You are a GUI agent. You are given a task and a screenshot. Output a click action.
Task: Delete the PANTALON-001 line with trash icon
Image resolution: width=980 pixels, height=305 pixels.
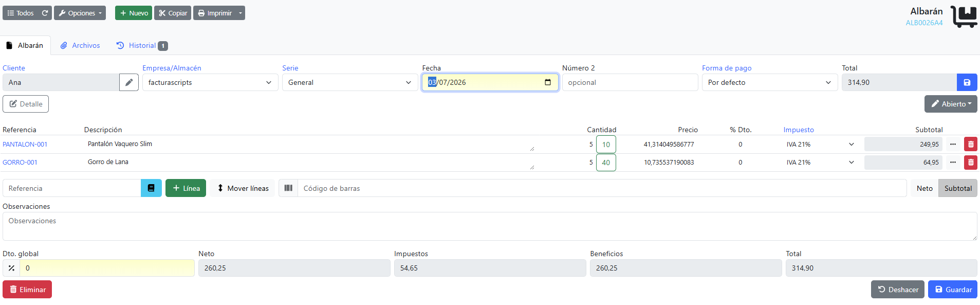pyautogui.click(x=970, y=145)
